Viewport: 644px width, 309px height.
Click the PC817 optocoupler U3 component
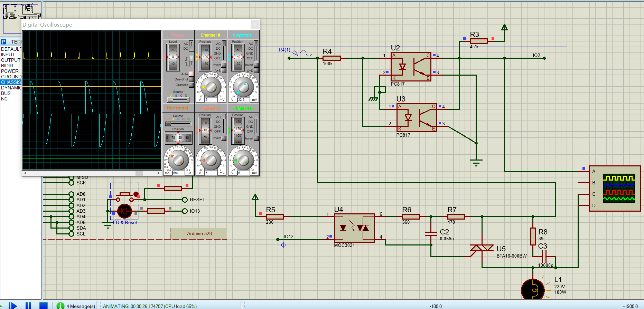[417, 118]
